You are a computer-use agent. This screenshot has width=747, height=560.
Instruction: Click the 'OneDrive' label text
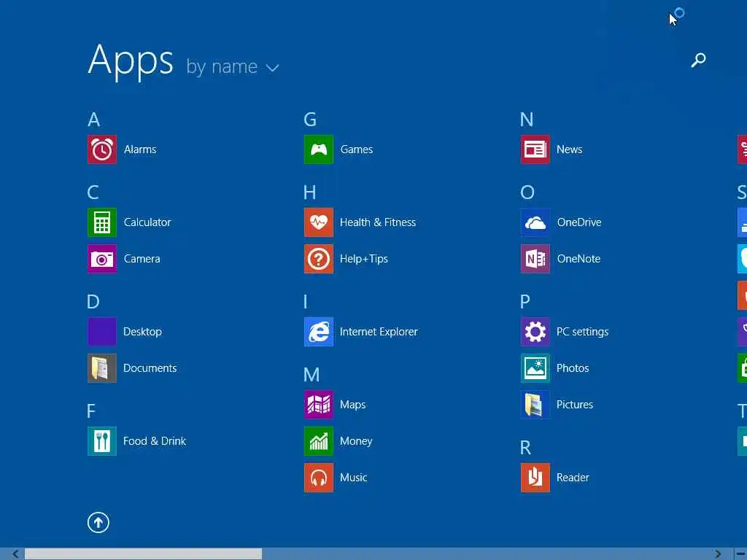click(x=579, y=222)
